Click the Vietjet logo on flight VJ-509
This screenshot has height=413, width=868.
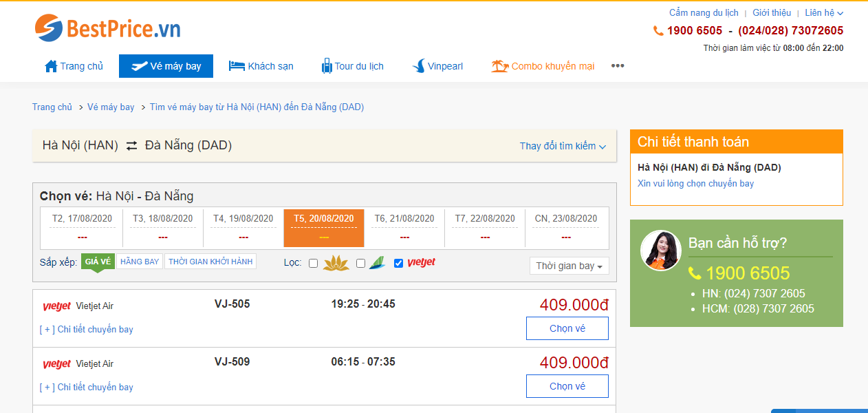pos(56,364)
